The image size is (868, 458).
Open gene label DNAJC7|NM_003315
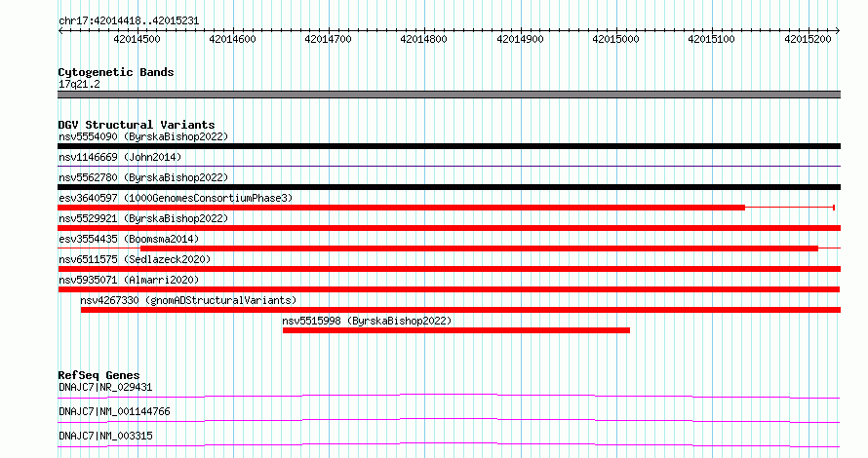coord(105,436)
